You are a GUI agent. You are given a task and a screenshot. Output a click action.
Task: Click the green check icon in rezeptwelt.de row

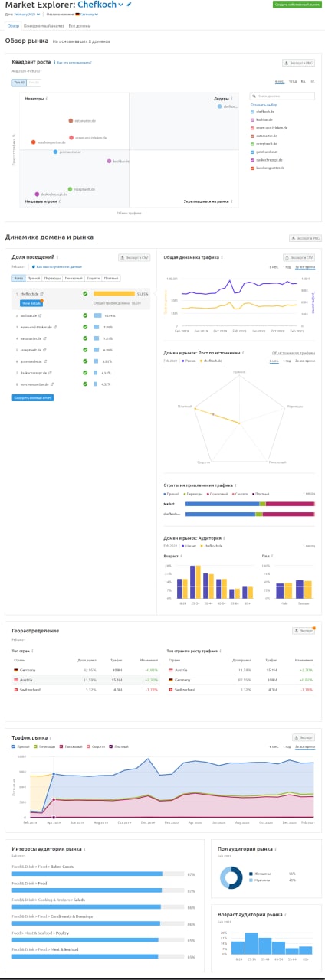click(85, 350)
